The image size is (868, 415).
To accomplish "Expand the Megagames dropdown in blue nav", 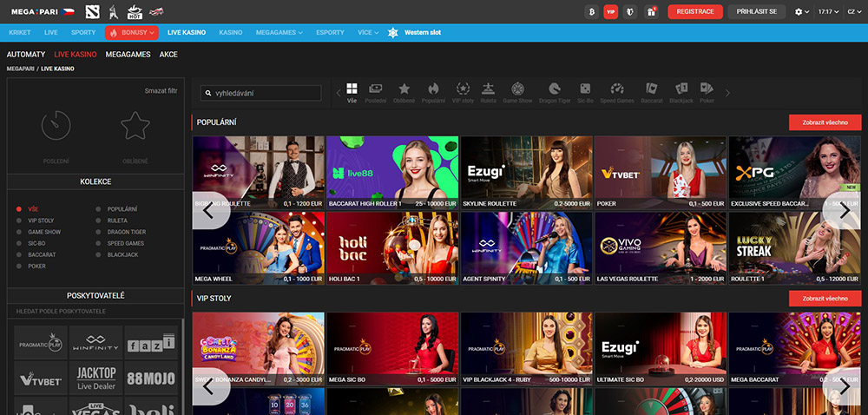I will pos(279,33).
